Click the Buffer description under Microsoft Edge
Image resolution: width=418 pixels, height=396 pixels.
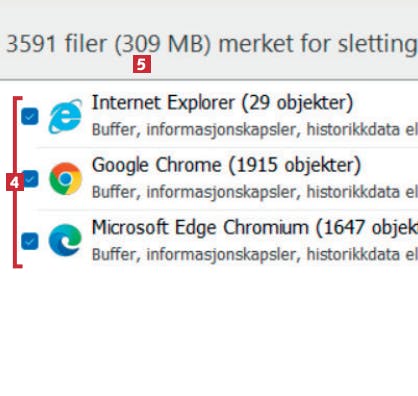tap(255, 255)
